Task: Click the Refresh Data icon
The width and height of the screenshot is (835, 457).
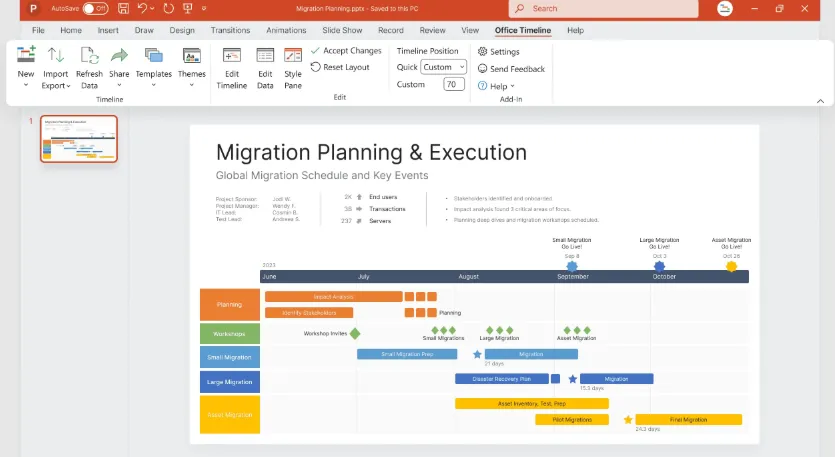Action: [89, 55]
